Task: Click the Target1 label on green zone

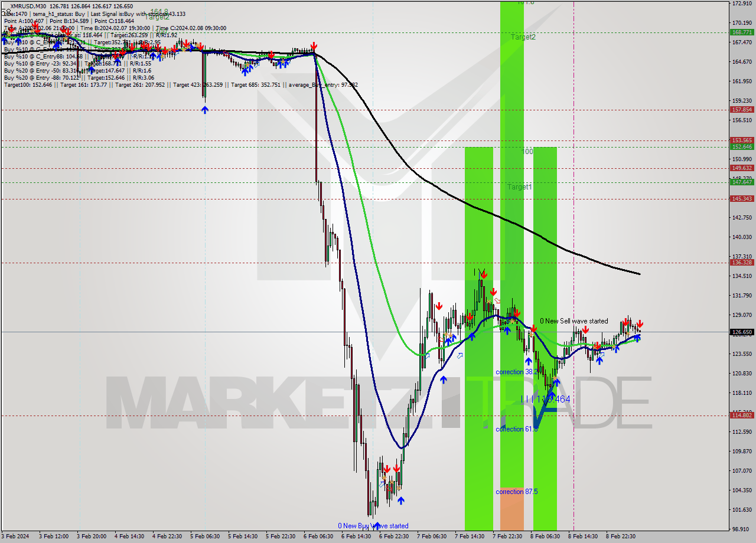Action: tap(520, 187)
